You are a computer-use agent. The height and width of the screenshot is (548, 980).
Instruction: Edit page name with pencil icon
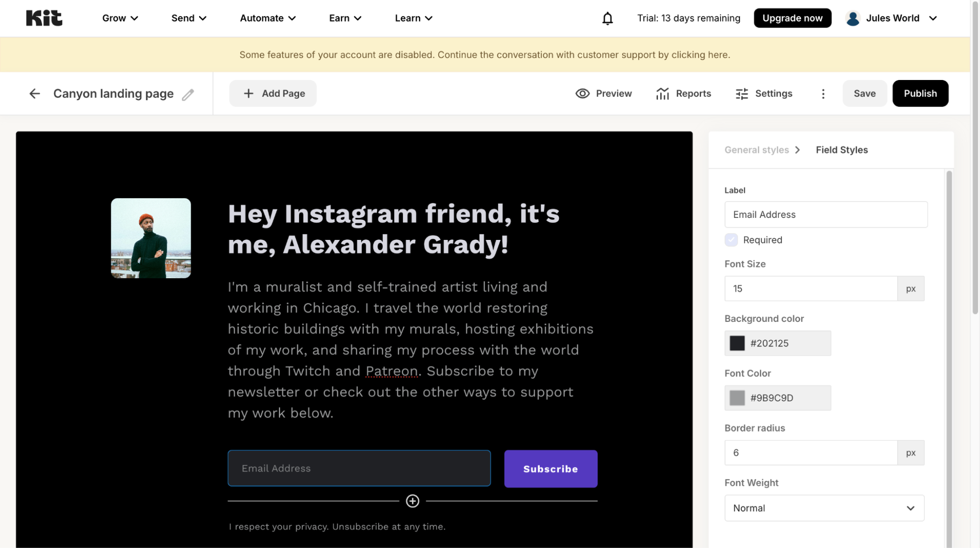pyautogui.click(x=188, y=95)
